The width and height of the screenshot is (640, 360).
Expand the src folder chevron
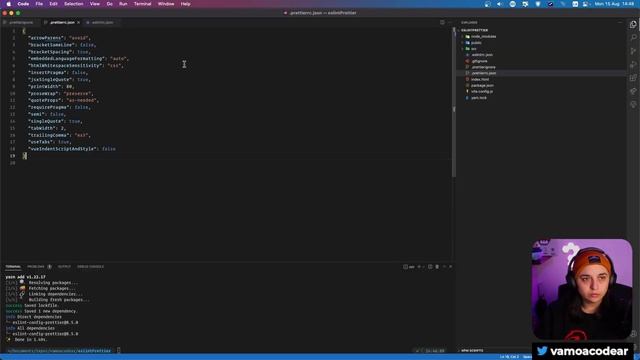tap(463, 49)
